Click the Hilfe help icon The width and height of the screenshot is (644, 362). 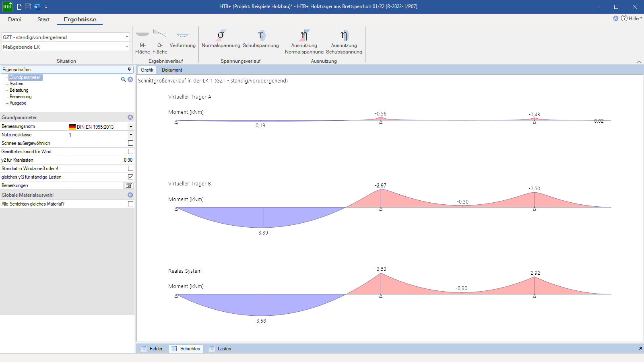(624, 18)
